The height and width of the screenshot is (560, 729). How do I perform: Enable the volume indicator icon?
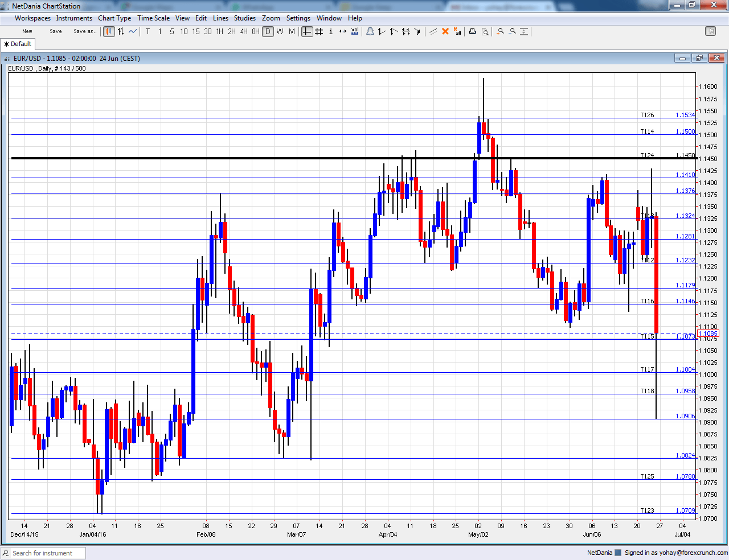click(355, 31)
